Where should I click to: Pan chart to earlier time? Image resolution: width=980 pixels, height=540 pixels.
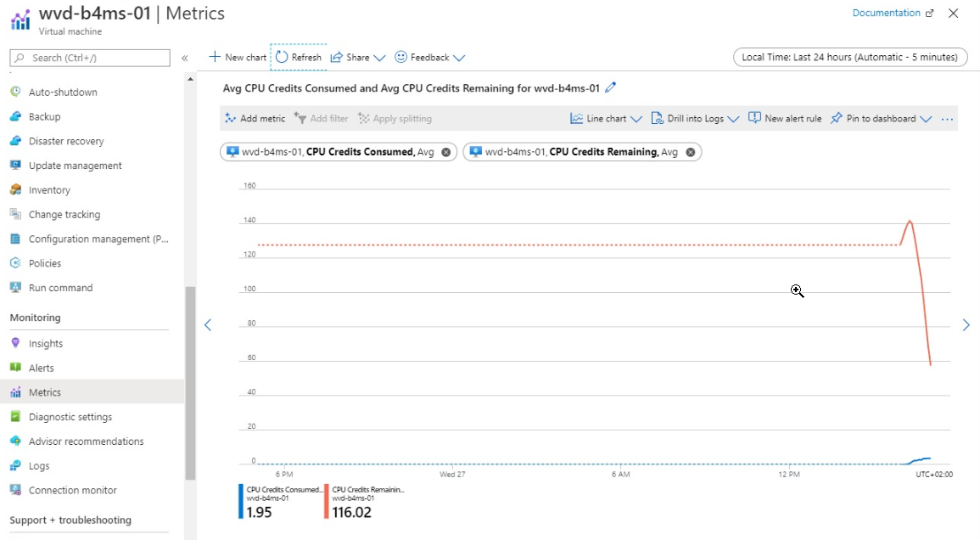(x=208, y=324)
